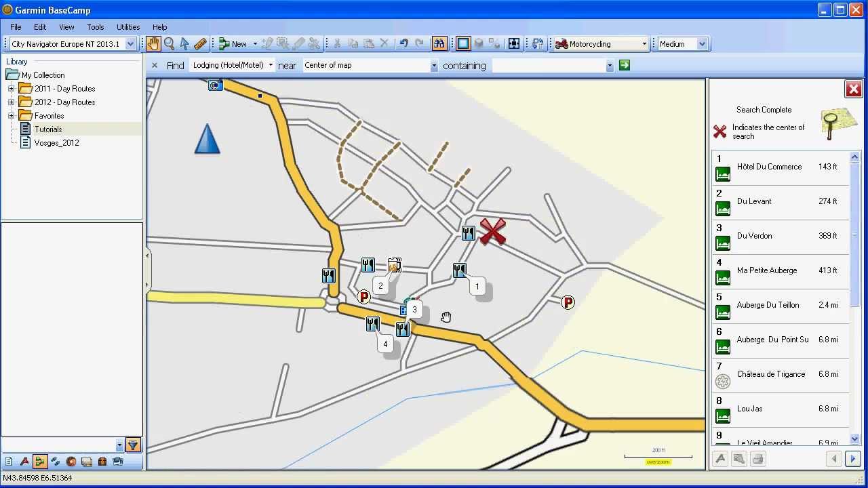Toggle the mixed 2D/3D view icon

(x=494, y=44)
